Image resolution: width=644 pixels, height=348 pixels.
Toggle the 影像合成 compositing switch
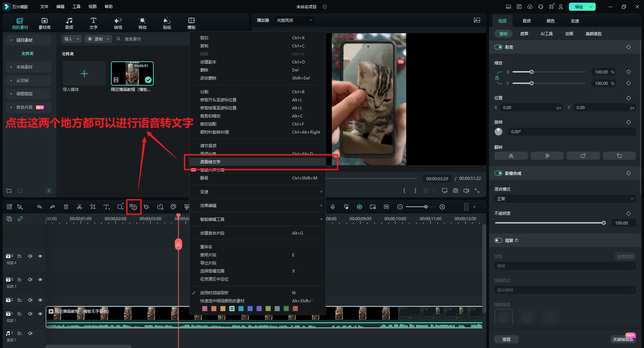pos(498,173)
